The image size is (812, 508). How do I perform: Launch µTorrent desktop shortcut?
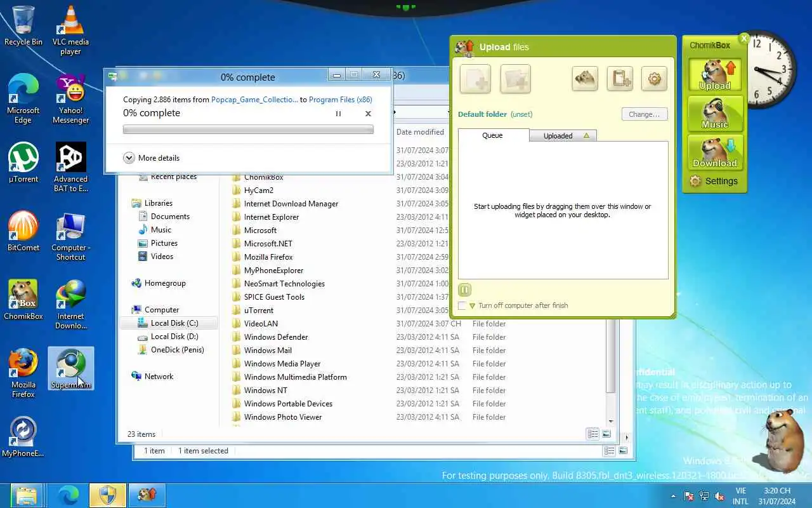[23, 162]
